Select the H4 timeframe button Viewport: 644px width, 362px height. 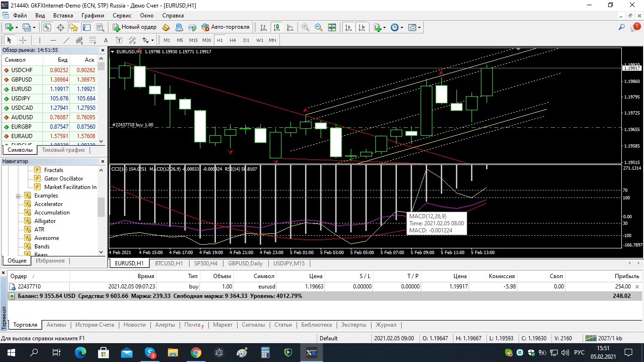coord(233,41)
